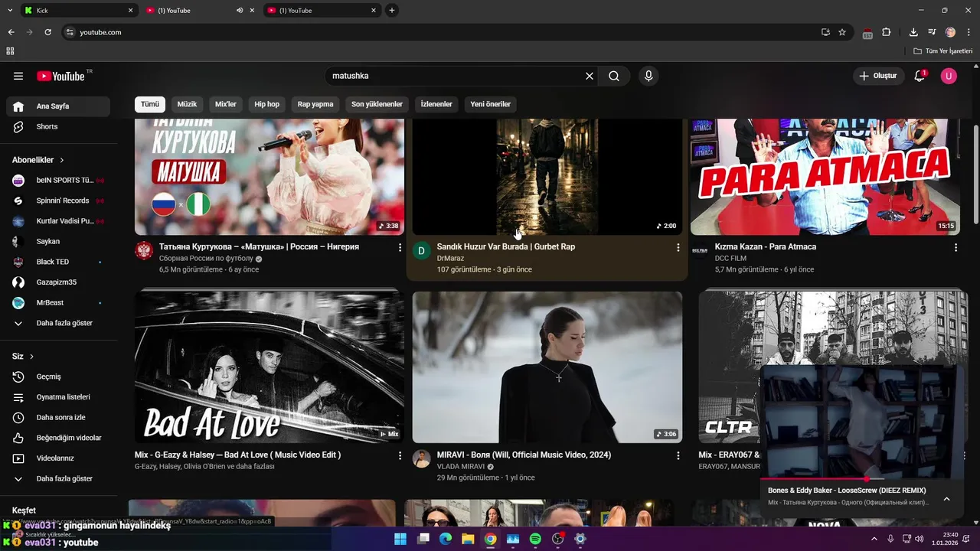Clear the search text with the X icon
This screenshot has width=980, height=551.
590,76
